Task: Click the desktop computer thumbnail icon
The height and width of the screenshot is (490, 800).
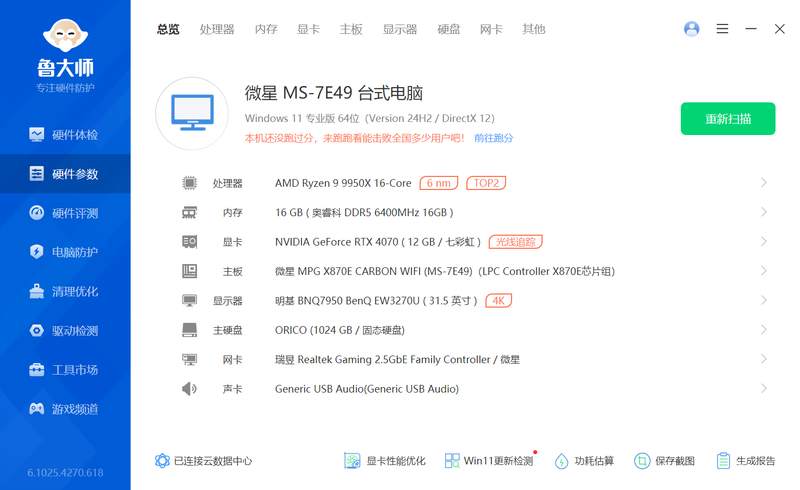Action: [192, 113]
